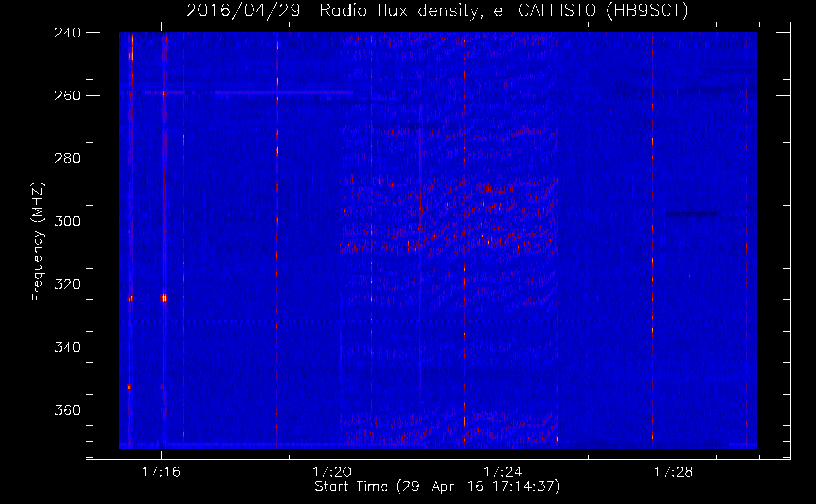Screen dimensions: 816x504
Task: Click the 260 frequency tick label
Action: click(67, 96)
